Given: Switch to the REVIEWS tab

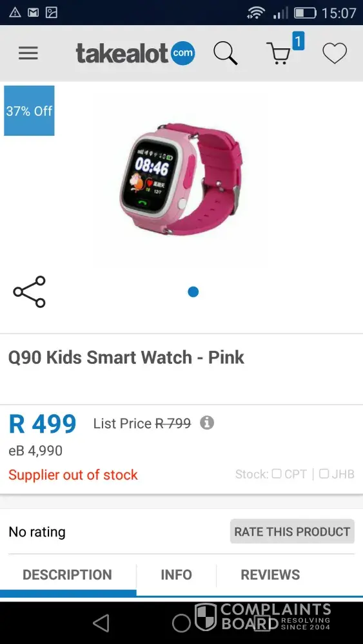Looking at the screenshot, I should (270, 574).
